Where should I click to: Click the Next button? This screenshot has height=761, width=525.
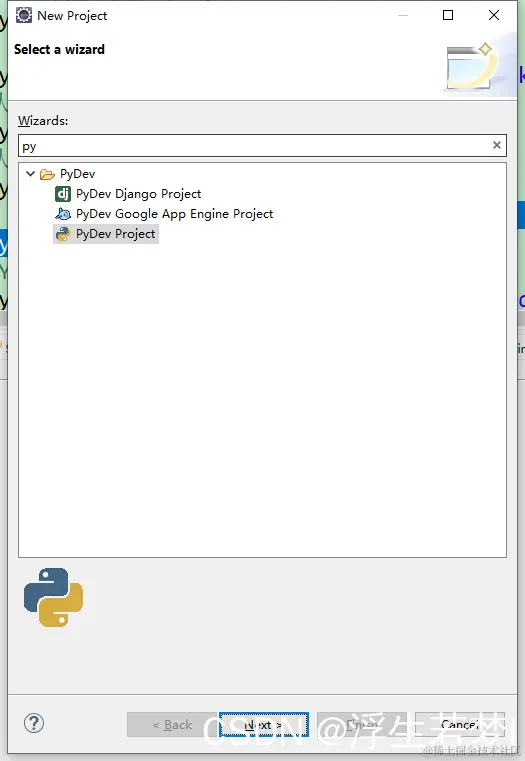point(263,725)
